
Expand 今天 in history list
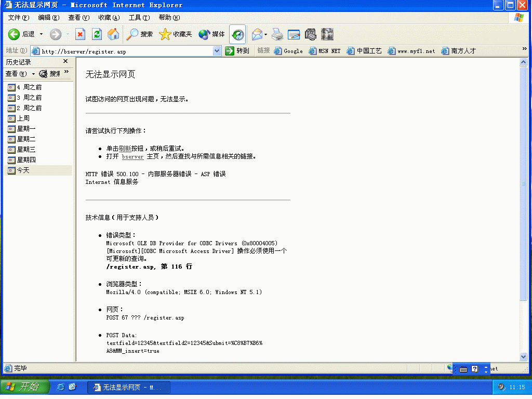coord(23,170)
